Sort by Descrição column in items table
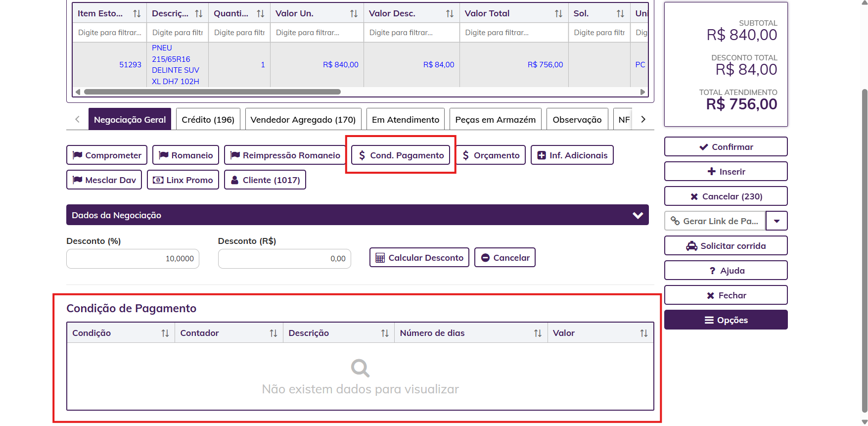Viewport: 868px width, 426px height. 199,14
